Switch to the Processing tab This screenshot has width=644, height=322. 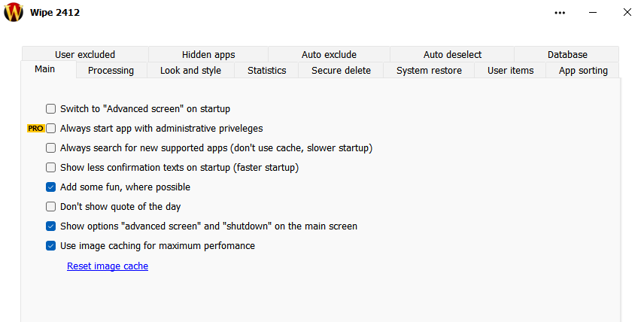click(x=111, y=71)
